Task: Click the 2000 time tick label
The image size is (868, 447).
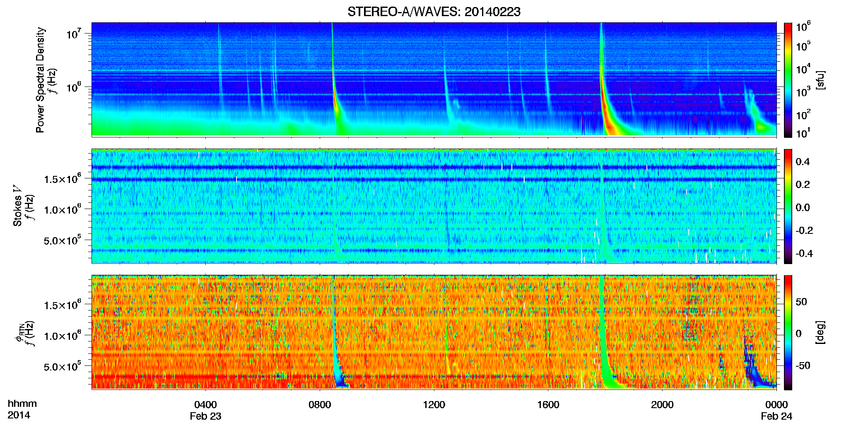Action: (662, 405)
